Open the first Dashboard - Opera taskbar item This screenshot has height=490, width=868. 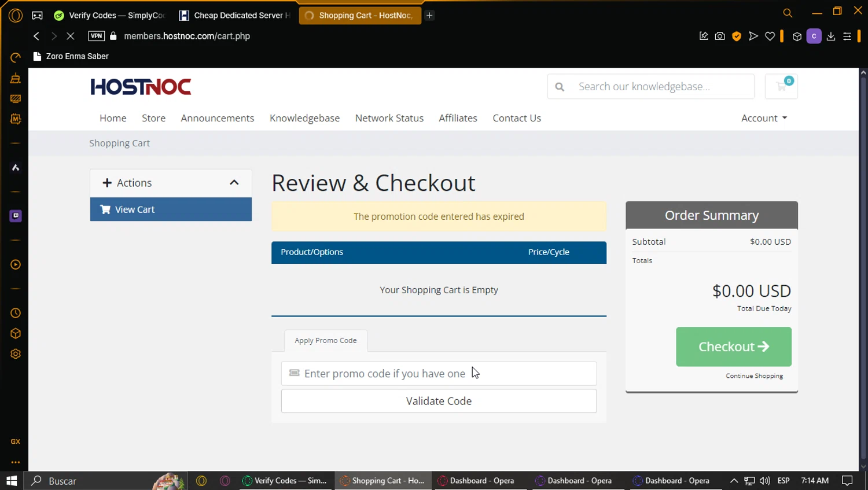481,481
